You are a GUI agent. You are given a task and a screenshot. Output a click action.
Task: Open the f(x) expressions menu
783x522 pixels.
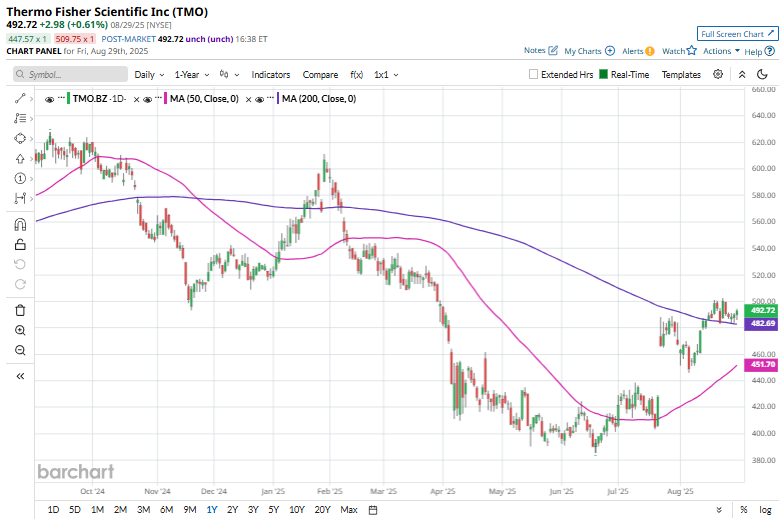357,74
